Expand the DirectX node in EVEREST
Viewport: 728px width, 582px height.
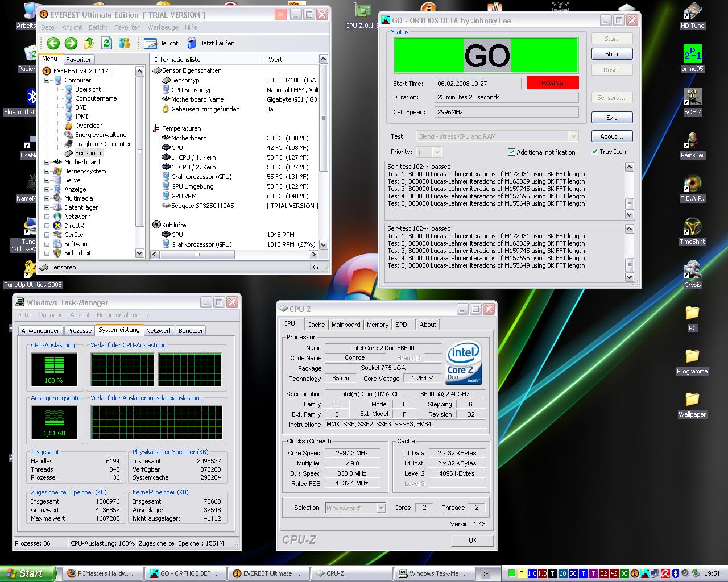tap(47, 226)
